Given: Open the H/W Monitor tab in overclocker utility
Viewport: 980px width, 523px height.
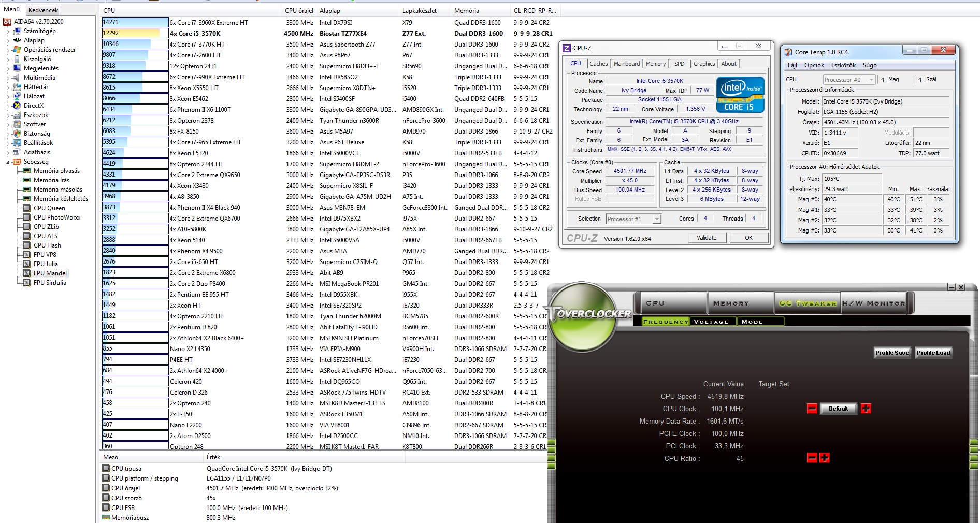Looking at the screenshot, I should coord(873,303).
